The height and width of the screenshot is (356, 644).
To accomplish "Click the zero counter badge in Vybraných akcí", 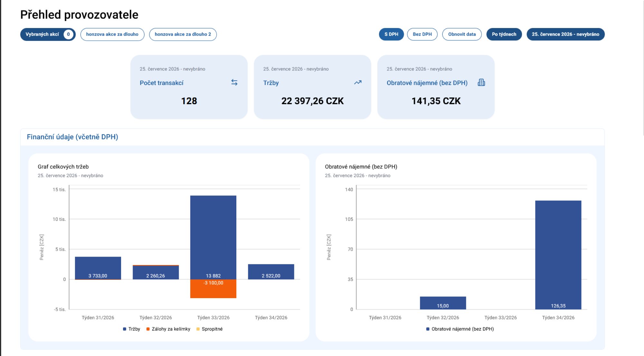I will coord(68,34).
